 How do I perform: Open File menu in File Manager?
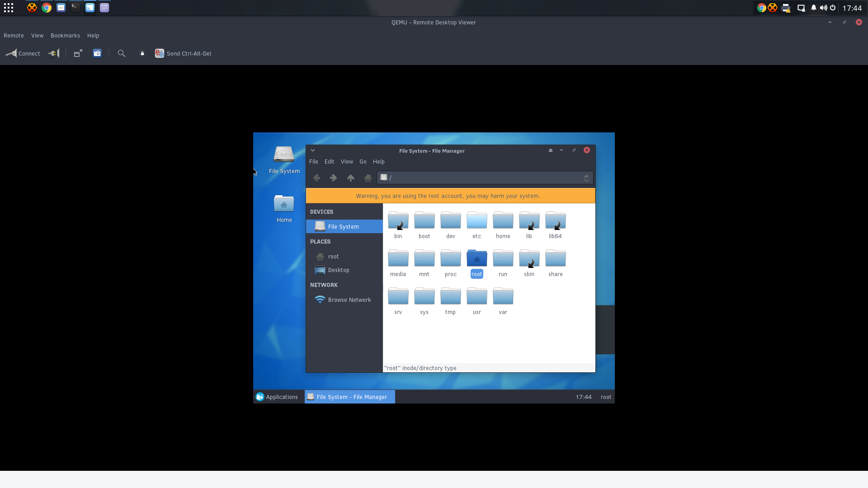click(x=313, y=162)
